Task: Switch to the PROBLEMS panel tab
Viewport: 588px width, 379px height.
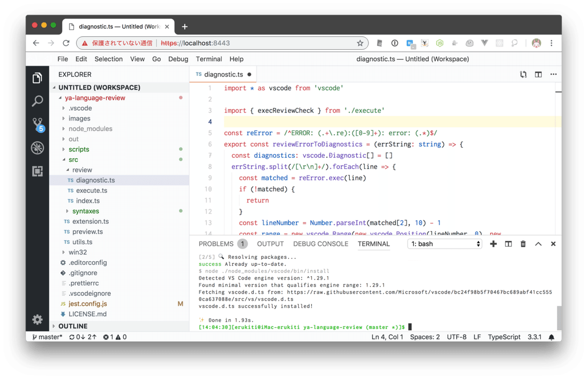Action: pos(216,244)
